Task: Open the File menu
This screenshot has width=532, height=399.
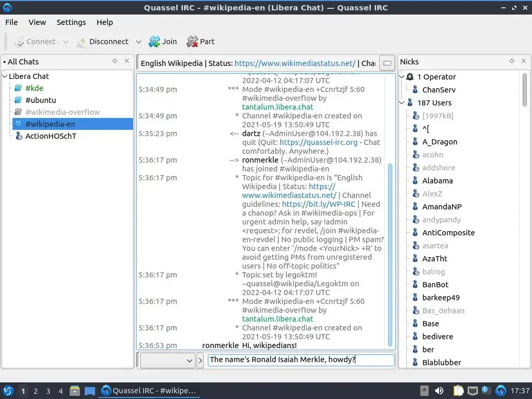Action: [11, 22]
